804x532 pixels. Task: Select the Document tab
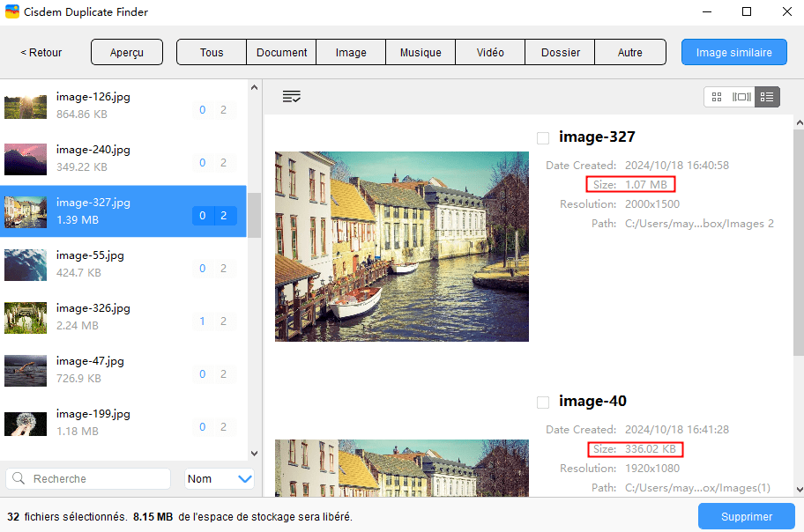point(281,52)
